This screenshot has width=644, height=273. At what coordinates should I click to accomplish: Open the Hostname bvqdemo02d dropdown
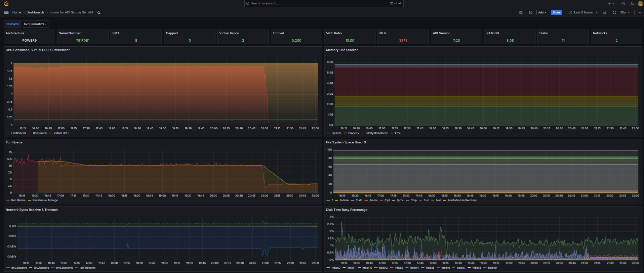(35, 24)
